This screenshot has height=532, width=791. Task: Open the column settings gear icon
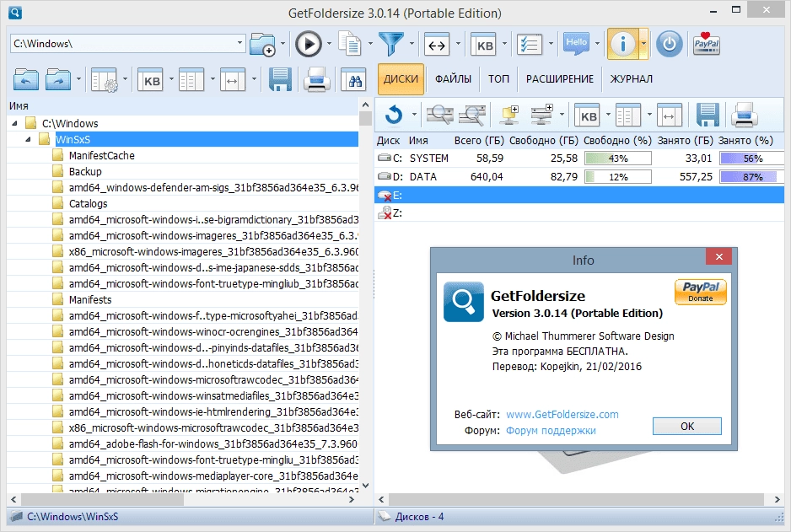[105, 80]
